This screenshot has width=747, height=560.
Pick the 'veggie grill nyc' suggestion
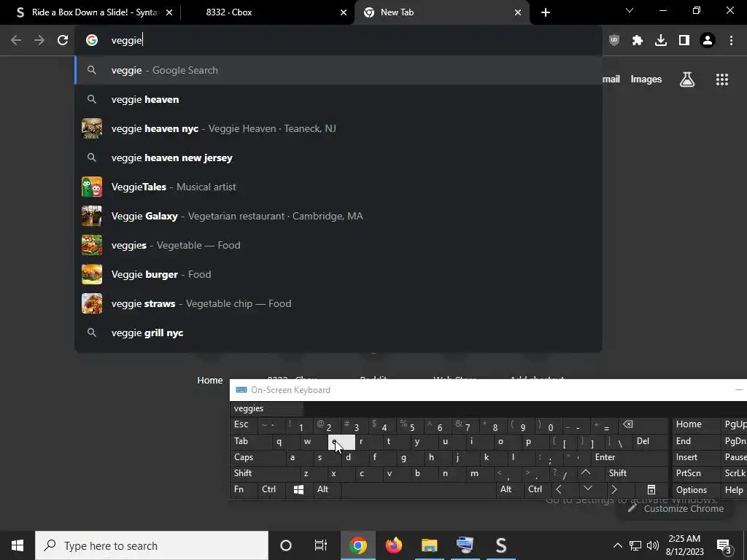[338, 332]
